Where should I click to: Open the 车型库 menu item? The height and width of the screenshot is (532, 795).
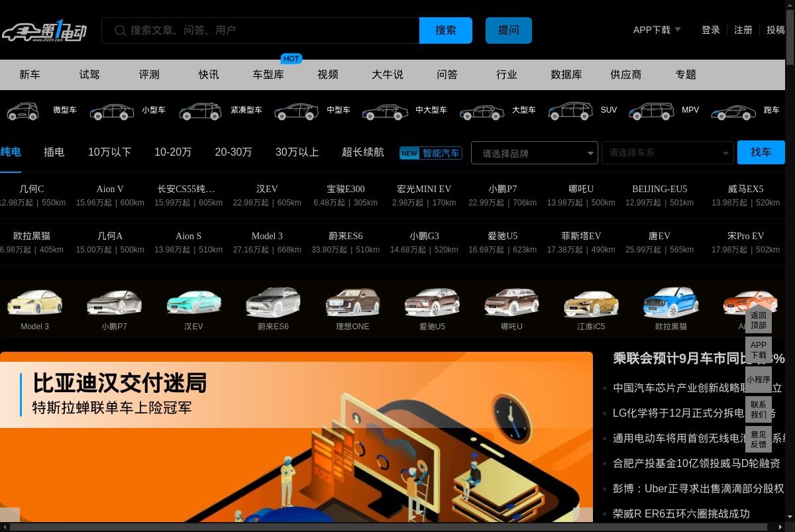pos(268,75)
